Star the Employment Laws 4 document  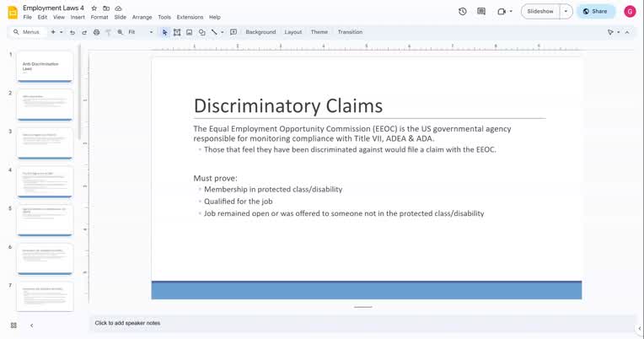coord(94,8)
